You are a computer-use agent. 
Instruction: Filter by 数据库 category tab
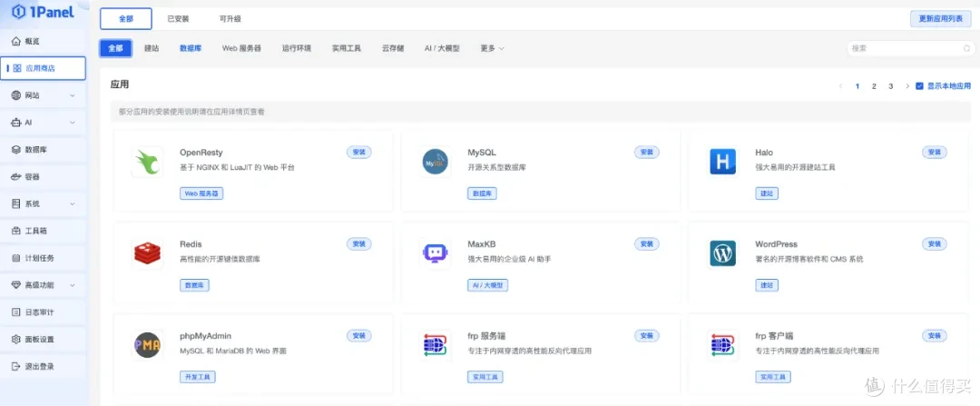(191, 48)
